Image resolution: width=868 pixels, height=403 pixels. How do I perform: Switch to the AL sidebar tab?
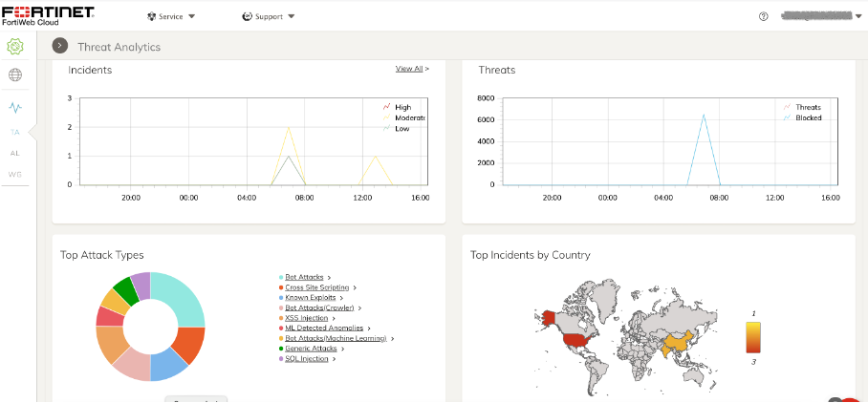(x=14, y=153)
